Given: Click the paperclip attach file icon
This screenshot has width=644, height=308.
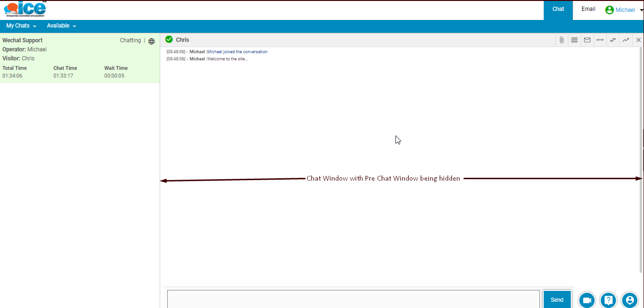Looking at the screenshot, I should (561, 40).
